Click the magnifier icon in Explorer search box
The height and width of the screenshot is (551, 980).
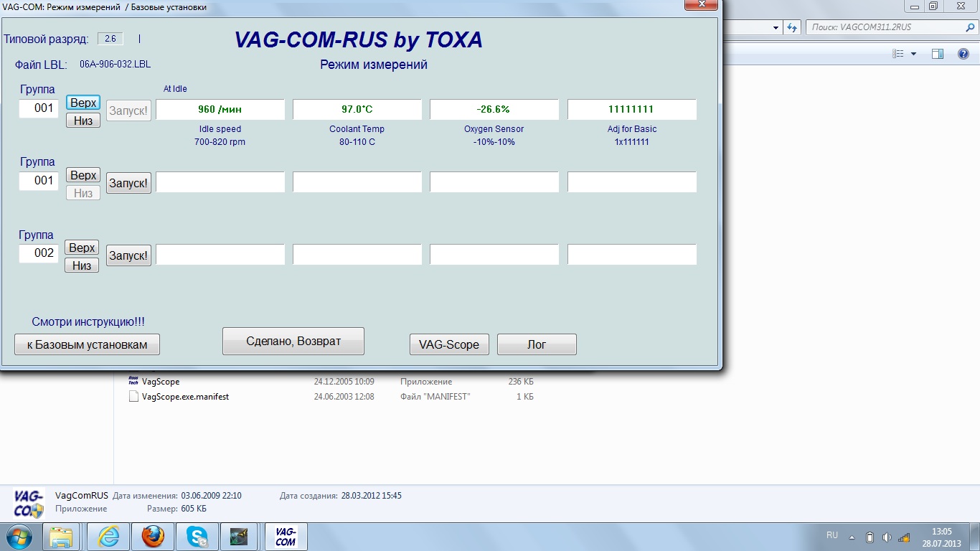[969, 27]
